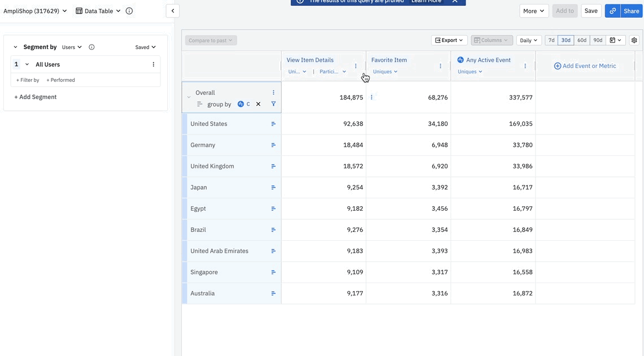Viewport: 644px width, 356px height.
Task: Click the Data Table info icon
Action: click(129, 11)
